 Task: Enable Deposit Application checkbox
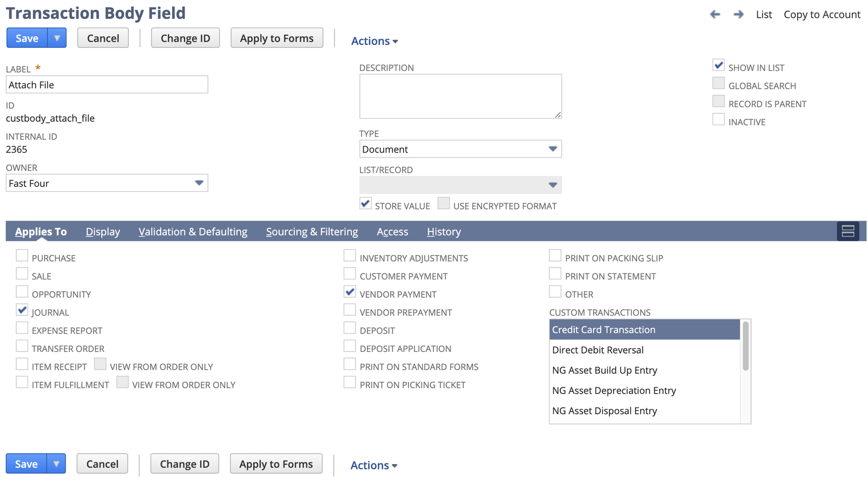[350, 346]
